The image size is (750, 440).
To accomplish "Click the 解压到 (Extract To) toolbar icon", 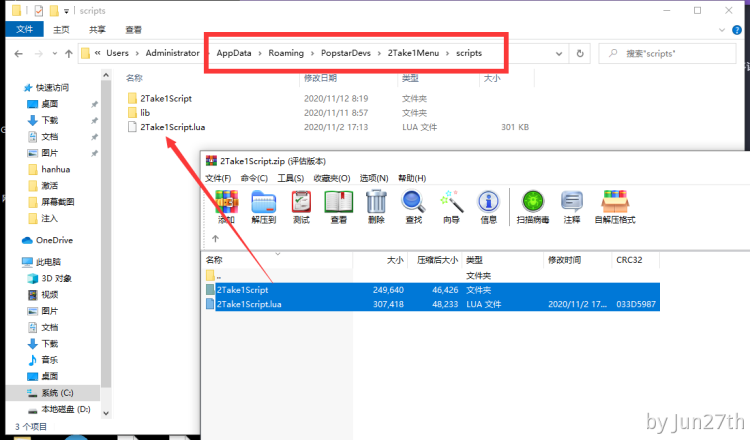I will click(x=263, y=205).
